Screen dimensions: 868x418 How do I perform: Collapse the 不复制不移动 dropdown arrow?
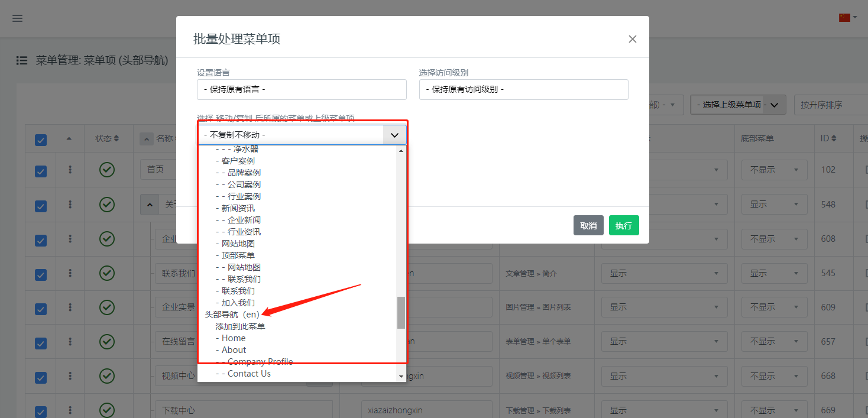coord(394,135)
